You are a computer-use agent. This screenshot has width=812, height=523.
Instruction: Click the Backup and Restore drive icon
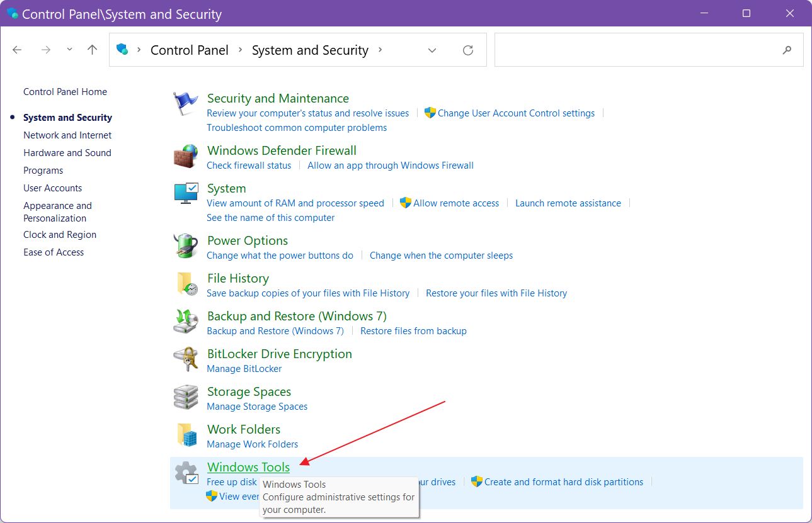click(x=186, y=322)
